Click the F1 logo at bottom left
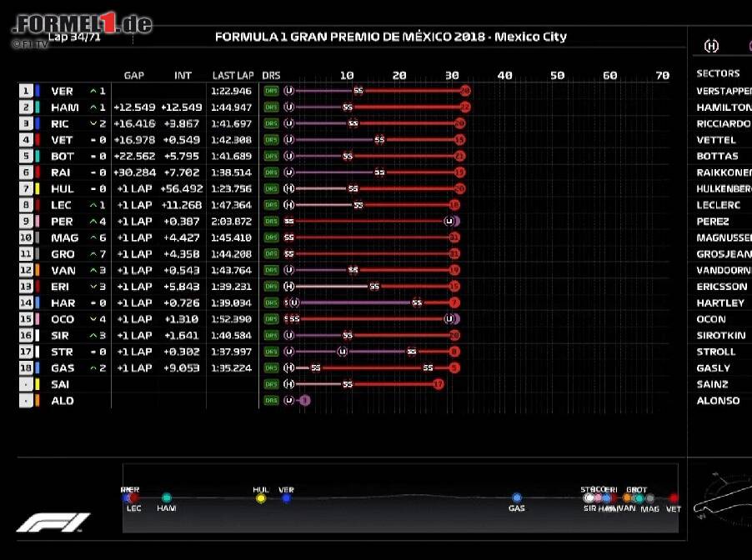752x560 pixels. [x=53, y=522]
